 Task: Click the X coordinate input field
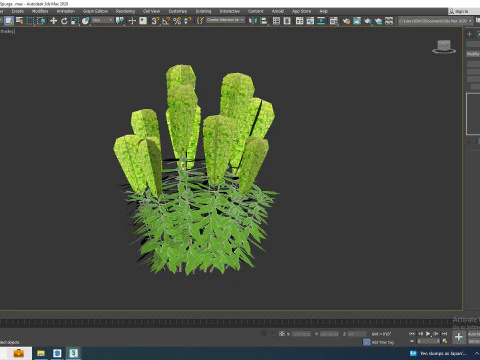click(301, 334)
